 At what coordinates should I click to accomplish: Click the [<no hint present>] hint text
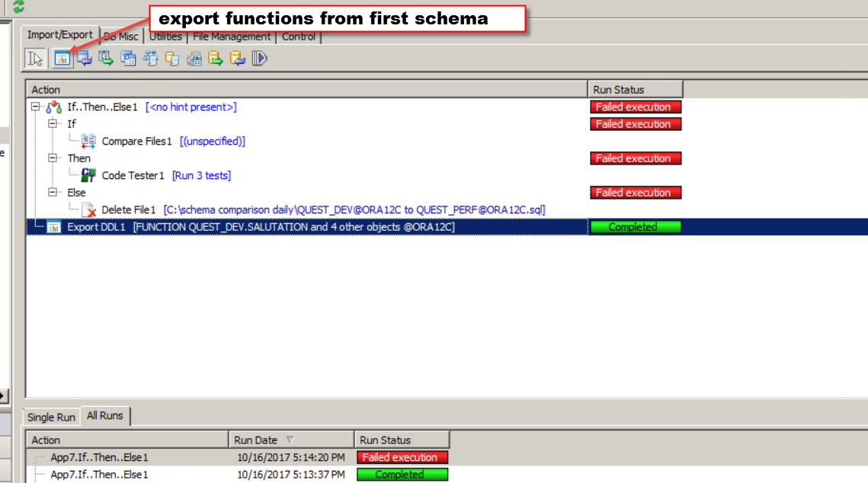[191, 107]
